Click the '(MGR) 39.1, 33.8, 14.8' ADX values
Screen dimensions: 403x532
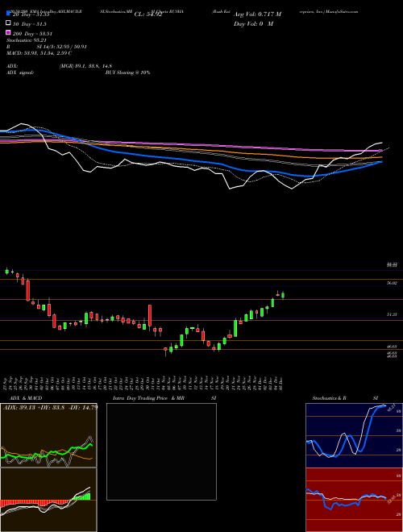pos(85,66)
